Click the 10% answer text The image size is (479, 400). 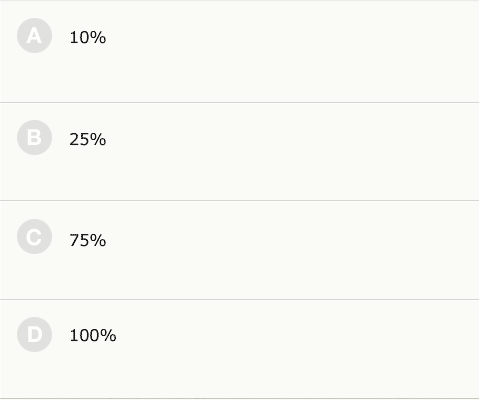88,37
